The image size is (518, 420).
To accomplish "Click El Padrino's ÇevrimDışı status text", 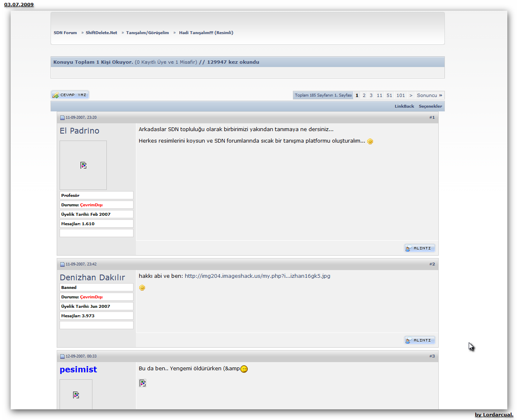I will pyautogui.click(x=91, y=205).
